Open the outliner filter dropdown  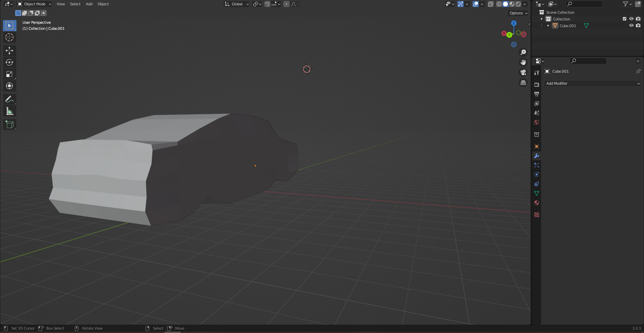(x=627, y=4)
